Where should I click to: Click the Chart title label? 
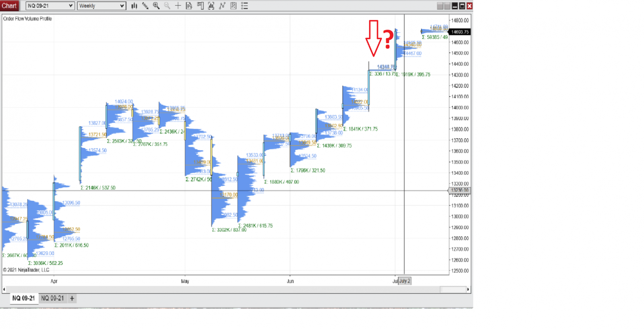9,6
